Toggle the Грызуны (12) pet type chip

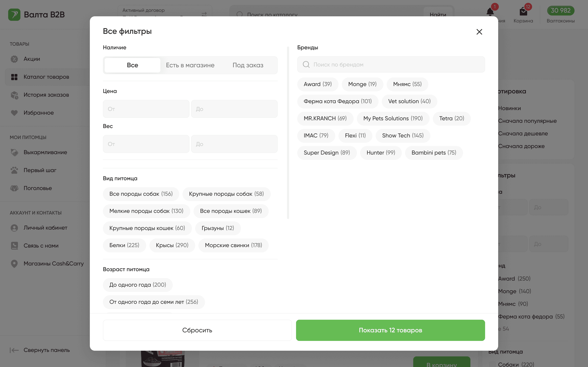(218, 228)
